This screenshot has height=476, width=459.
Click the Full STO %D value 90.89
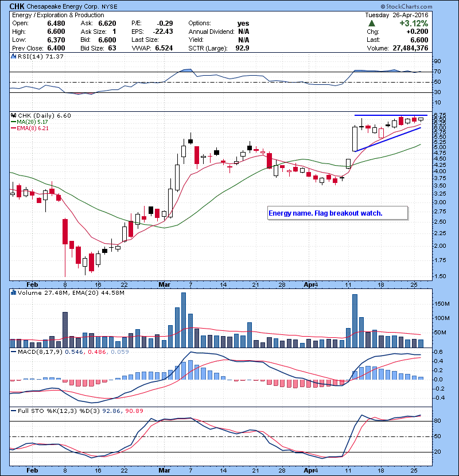click(134, 411)
